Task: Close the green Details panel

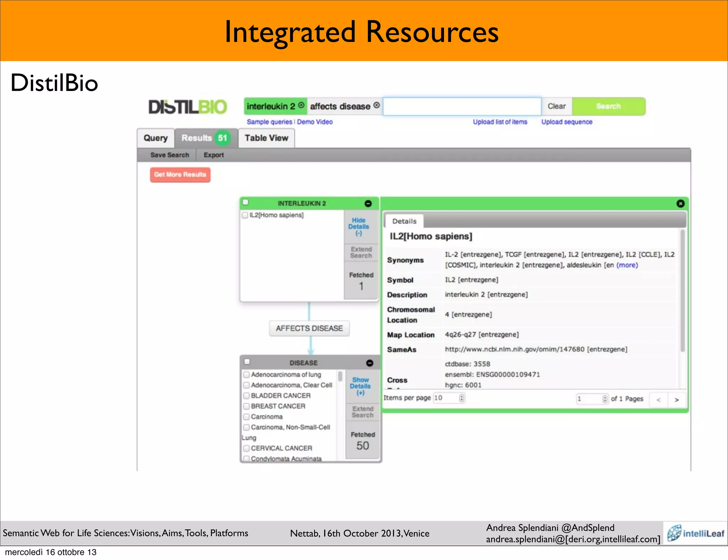Action: (x=680, y=204)
